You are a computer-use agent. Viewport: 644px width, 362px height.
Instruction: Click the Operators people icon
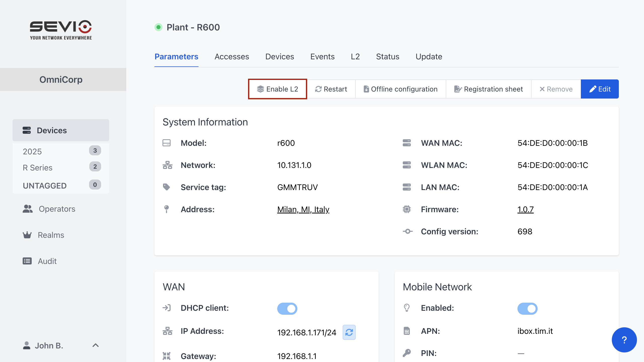coord(28,209)
